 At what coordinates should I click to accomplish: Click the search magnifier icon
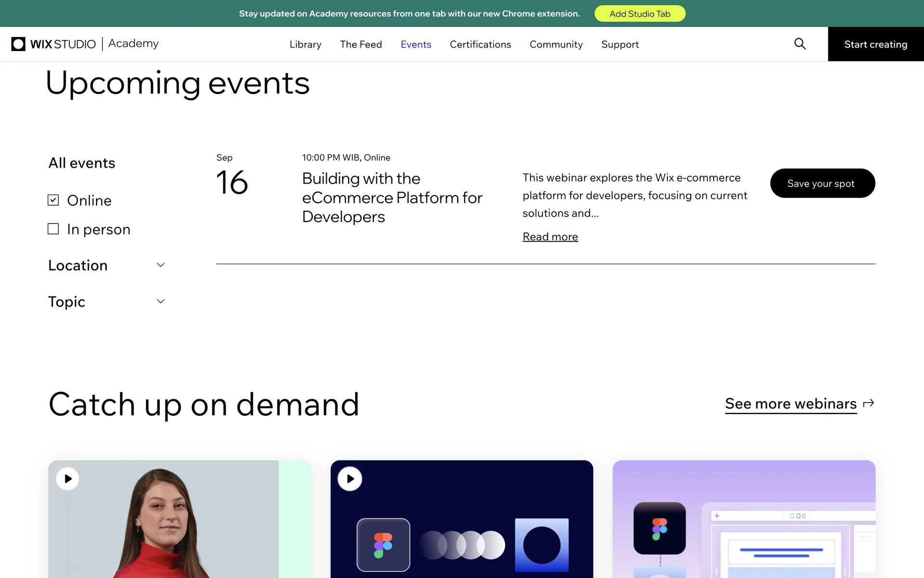coord(800,44)
